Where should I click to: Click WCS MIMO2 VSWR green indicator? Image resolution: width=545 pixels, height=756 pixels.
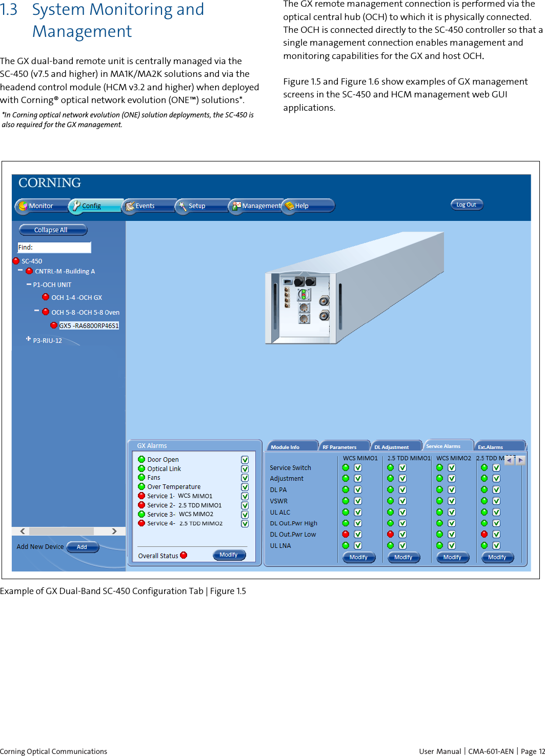(439, 501)
